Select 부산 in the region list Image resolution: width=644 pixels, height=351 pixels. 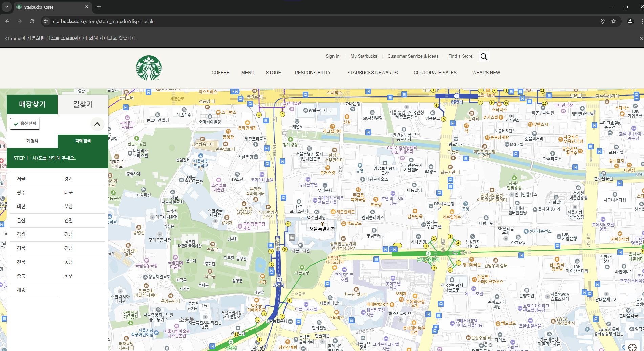click(69, 207)
